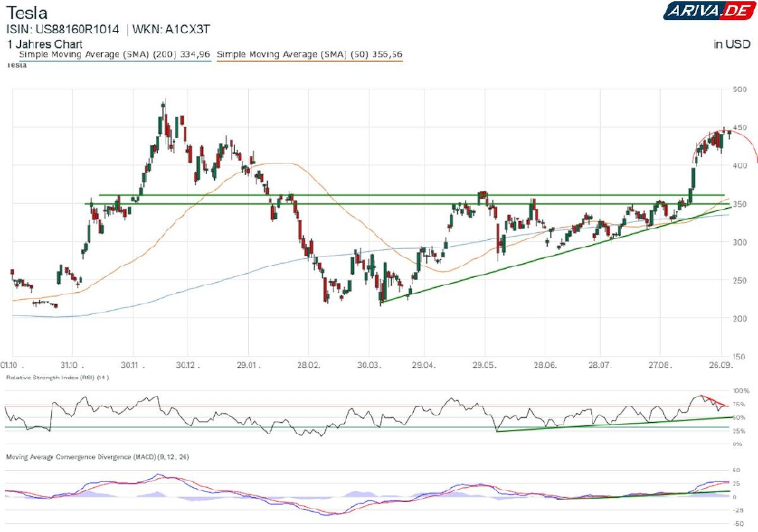Click the 26.09. date axis label

(x=721, y=365)
